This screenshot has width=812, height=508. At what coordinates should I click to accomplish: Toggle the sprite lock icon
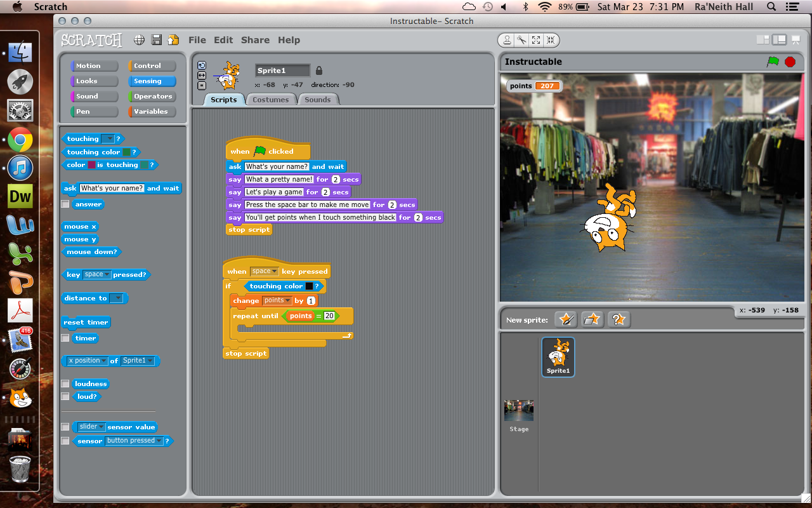[319, 70]
